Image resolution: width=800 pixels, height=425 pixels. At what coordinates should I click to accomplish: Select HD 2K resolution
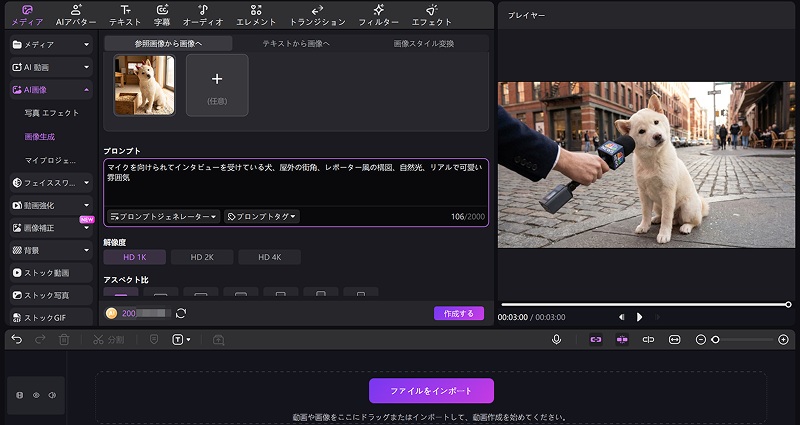click(202, 257)
